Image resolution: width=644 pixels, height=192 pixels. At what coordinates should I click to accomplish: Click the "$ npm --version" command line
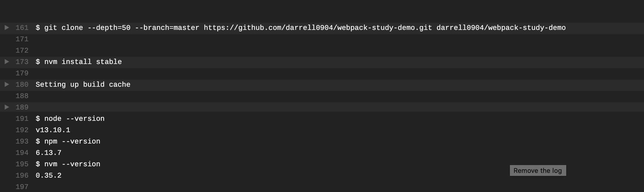tap(68, 141)
